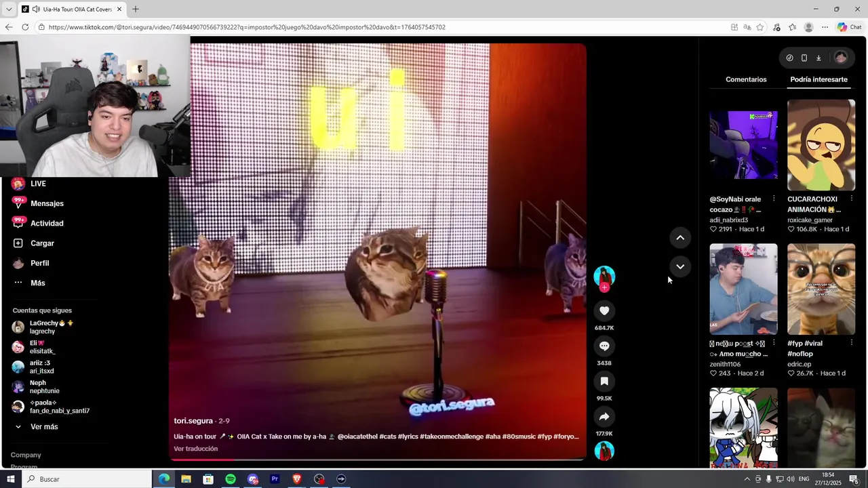Open Spotify from the taskbar
Image resolution: width=868 pixels, height=488 pixels.
pyautogui.click(x=231, y=479)
